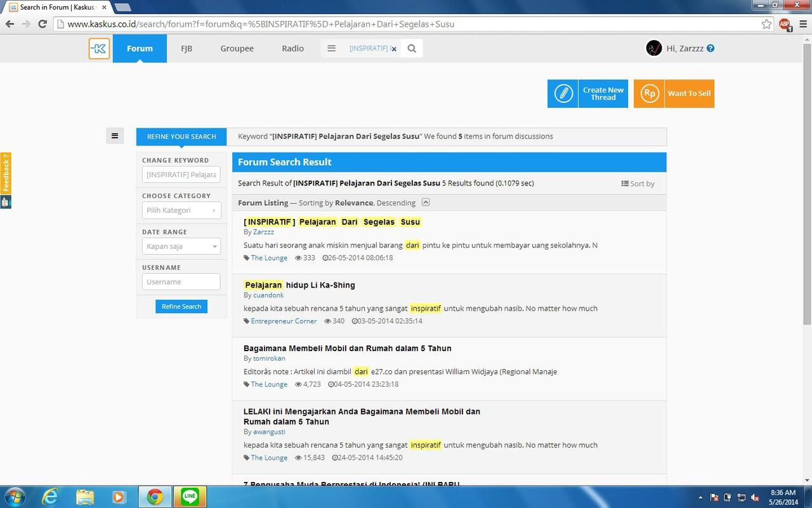Reload the page with the refresh icon
The height and width of the screenshot is (508, 812).
tap(43, 24)
